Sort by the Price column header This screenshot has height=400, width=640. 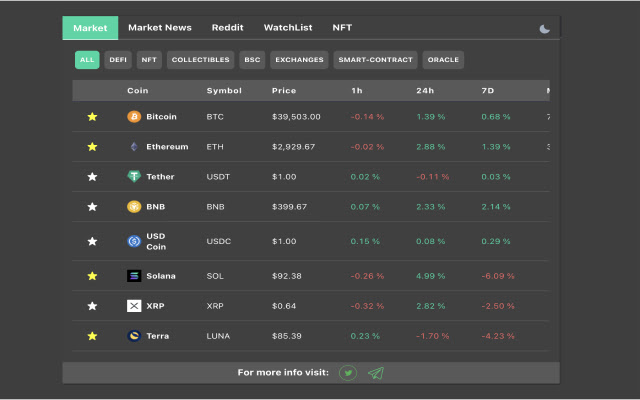click(284, 91)
